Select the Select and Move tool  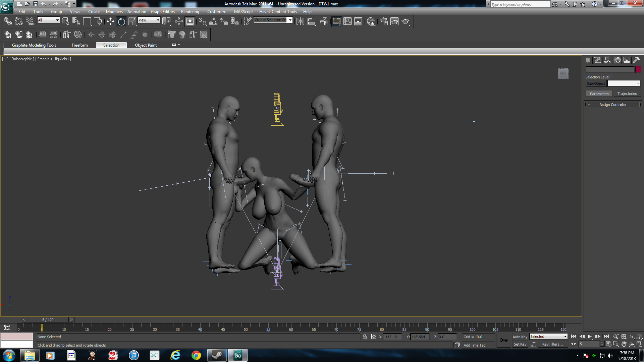[110, 21]
